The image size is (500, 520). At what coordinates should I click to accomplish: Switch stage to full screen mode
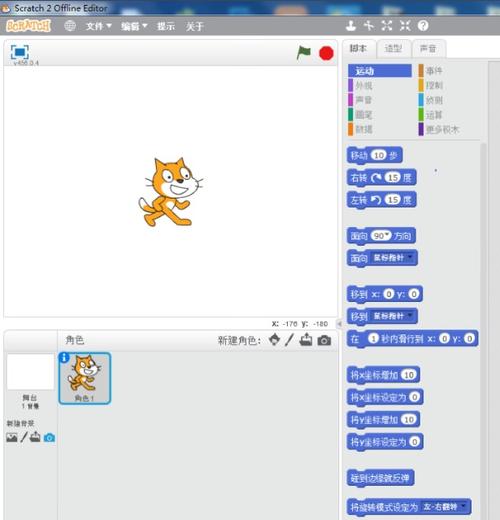point(20,52)
